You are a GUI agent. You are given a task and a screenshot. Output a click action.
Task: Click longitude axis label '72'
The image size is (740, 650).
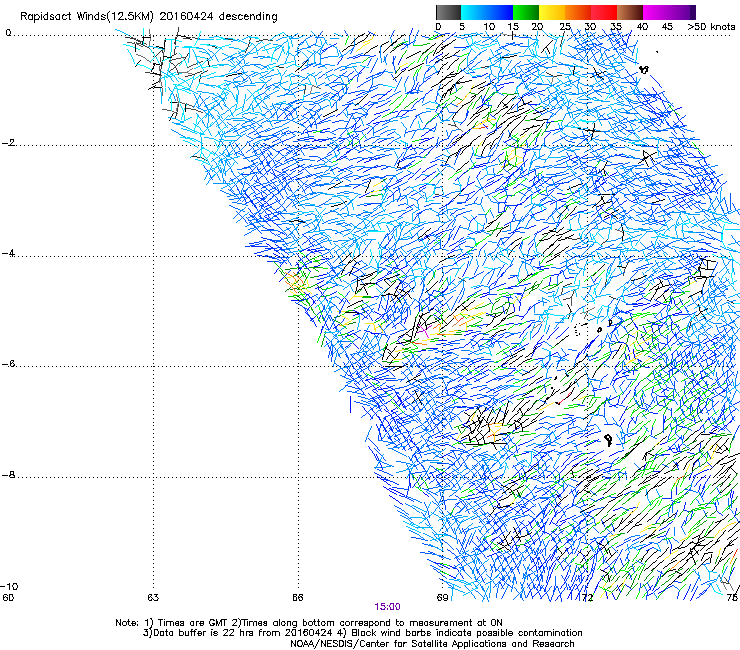tap(587, 598)
